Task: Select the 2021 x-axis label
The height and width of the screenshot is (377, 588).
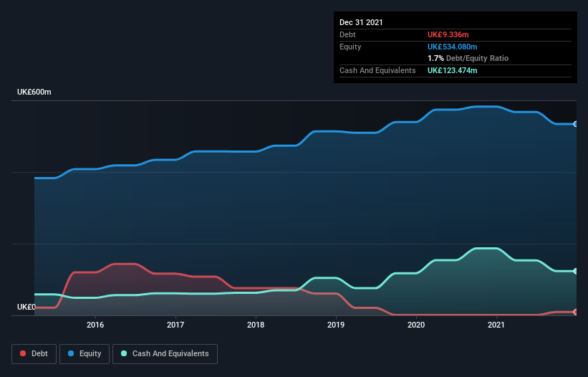Action: [x=496, y=325]
